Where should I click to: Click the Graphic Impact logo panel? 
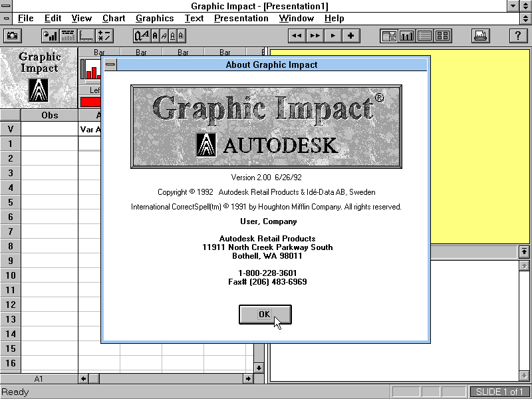pyautogui.click(x=39, y=78)
